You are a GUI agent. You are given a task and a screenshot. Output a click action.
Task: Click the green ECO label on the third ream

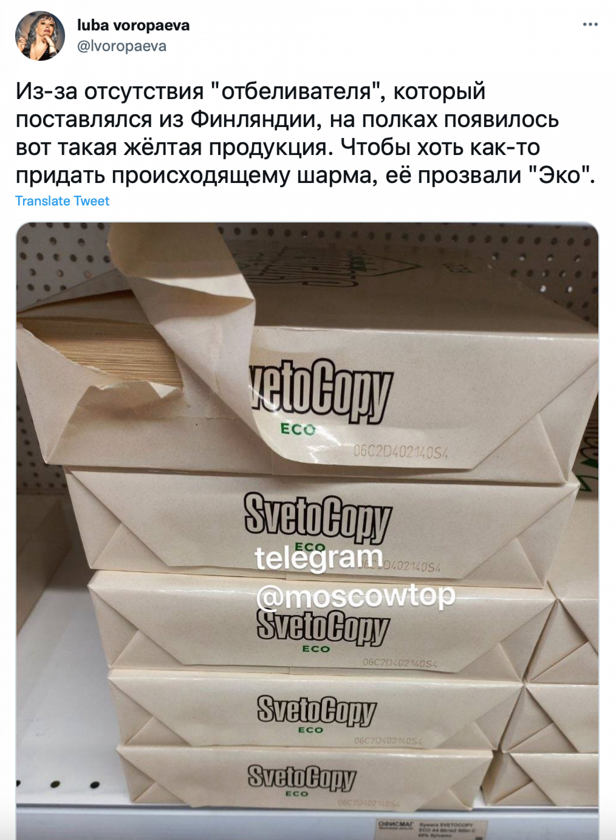(x=316, y=649)
